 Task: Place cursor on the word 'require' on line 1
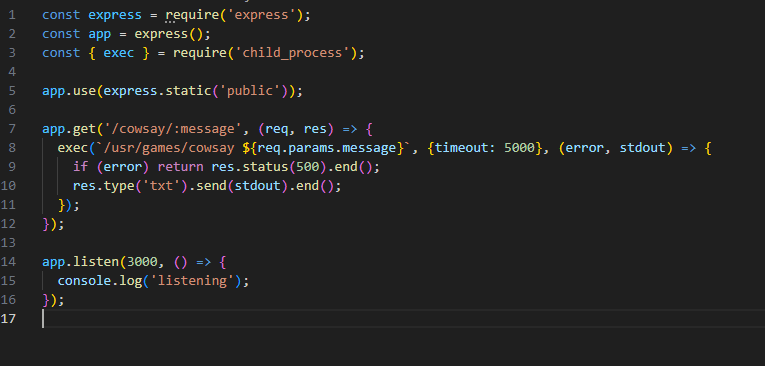pyautogui.click(x=192, y=15)
